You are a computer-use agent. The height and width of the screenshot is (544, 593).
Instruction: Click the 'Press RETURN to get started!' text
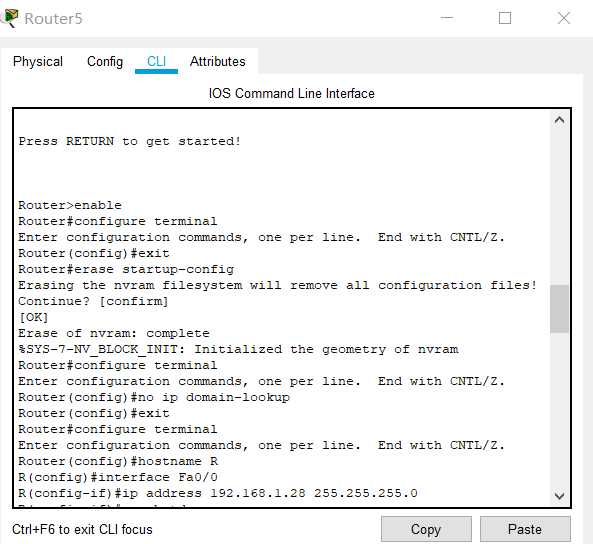(x=130, y=141)
